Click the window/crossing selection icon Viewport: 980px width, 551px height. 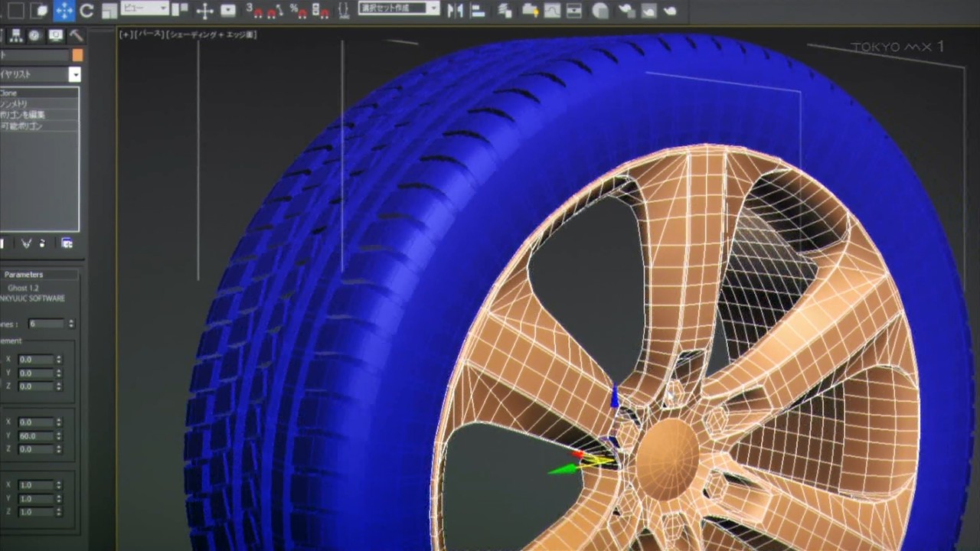tap(40, 11)
